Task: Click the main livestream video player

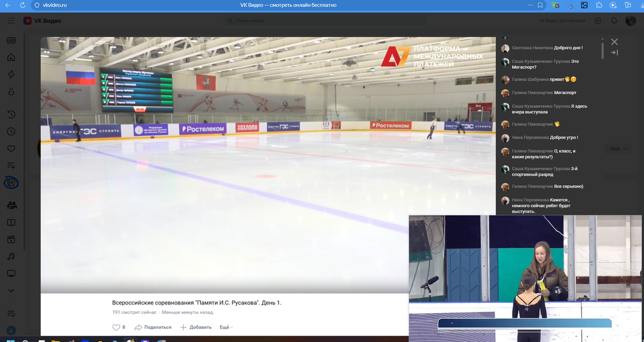Action: click(x=268, y=165)
